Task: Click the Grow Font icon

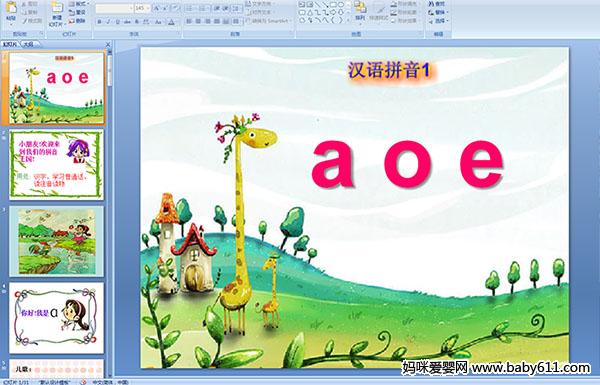Action: (x=157, y=8)
